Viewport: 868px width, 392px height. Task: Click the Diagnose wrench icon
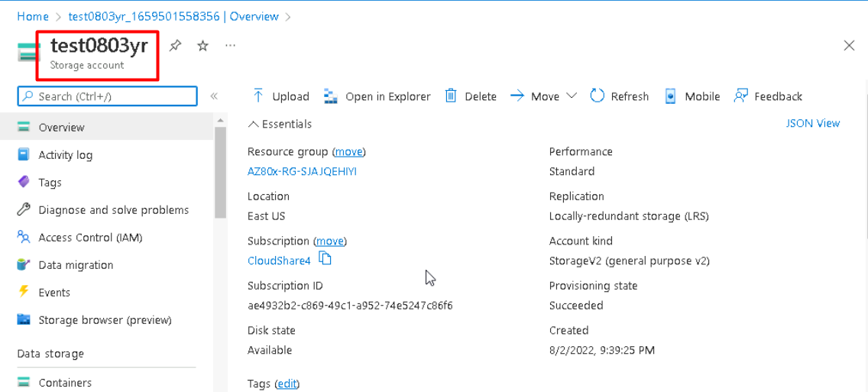(x=23, y=209)
